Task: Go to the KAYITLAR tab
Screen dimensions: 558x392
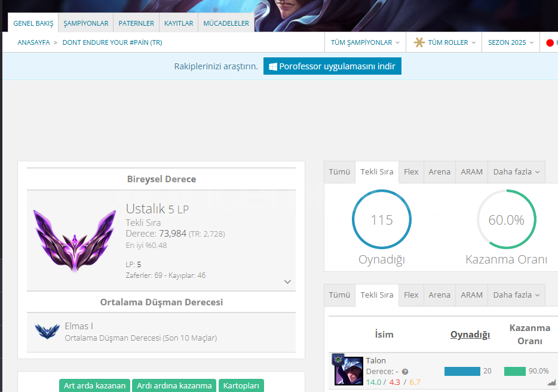Action: point(179,23)
